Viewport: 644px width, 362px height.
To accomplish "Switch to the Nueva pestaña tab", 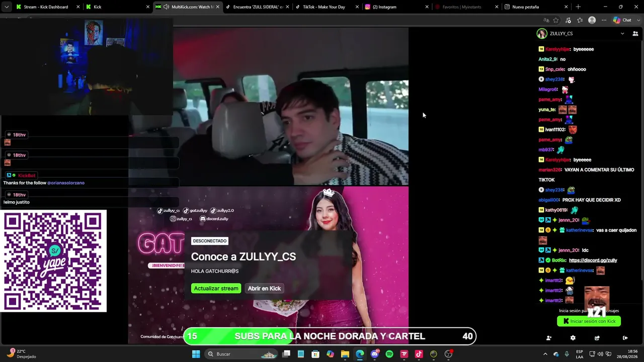I will [x=536, y=7].
